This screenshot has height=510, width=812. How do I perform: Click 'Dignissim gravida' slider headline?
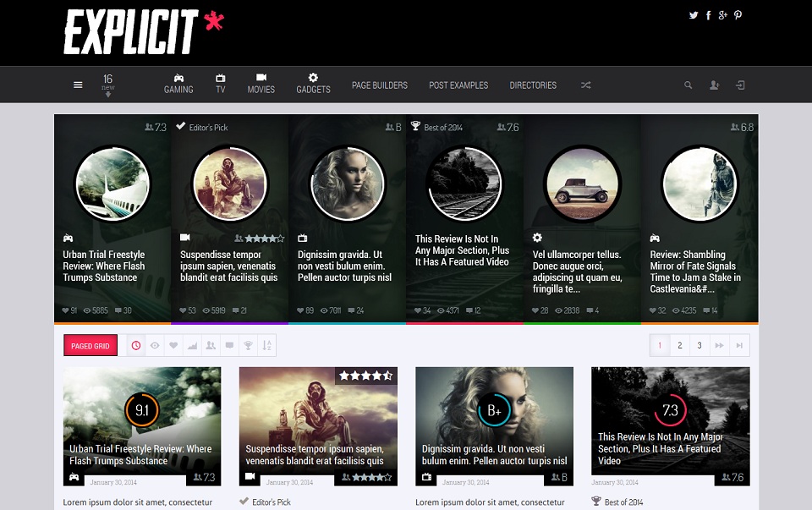[x=344, y=266]
